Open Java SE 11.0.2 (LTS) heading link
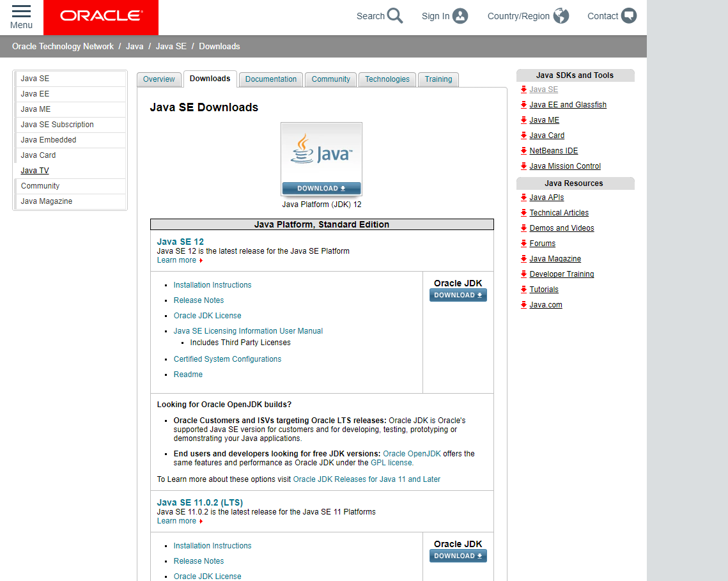The width and height of the screenshot is (728, 581). [x=199, y=502]
